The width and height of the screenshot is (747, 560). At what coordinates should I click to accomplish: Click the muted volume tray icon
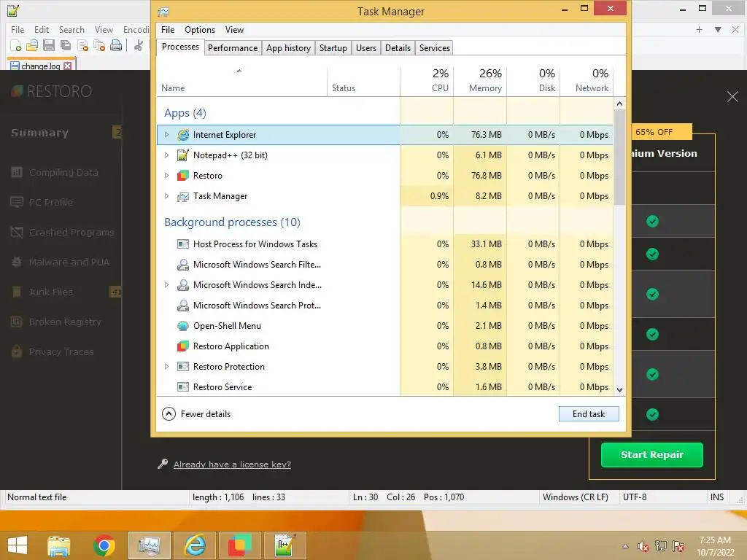pos(643,546)
